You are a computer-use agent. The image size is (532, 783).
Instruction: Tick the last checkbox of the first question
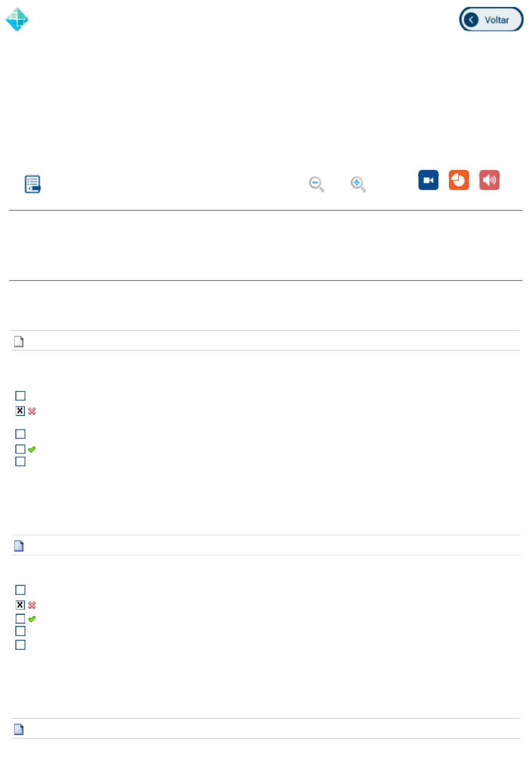(20, 462)
